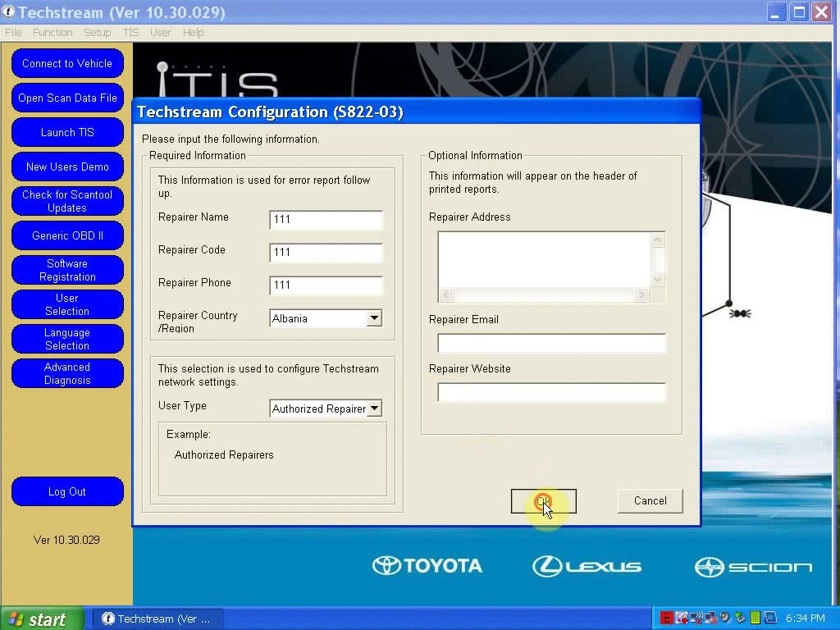Viewport: 840px width, 630px height.
Task: Click the Repairer Phone input field
Action: [326, 285]
